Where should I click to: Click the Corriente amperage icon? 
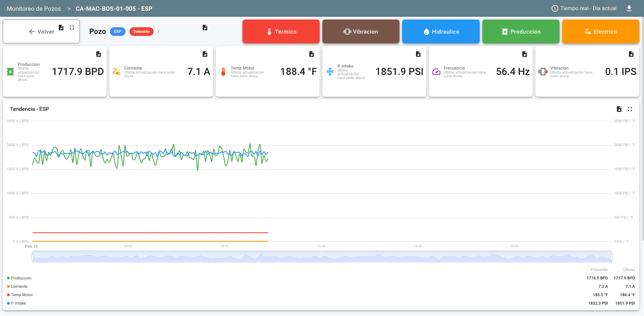click(116, 72)
